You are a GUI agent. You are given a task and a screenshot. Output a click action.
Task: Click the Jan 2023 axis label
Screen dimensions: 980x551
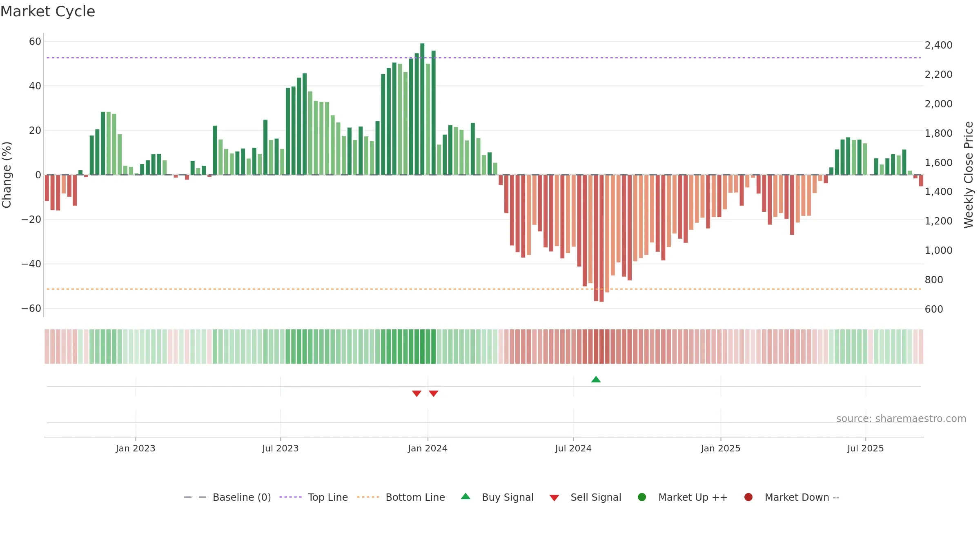(x=136, y=449)
